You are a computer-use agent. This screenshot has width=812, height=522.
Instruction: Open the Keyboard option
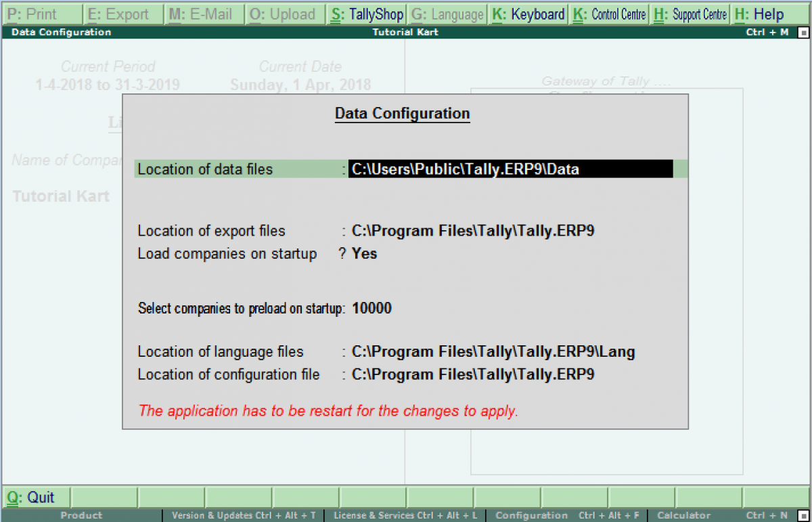click(x=528, y=14)
